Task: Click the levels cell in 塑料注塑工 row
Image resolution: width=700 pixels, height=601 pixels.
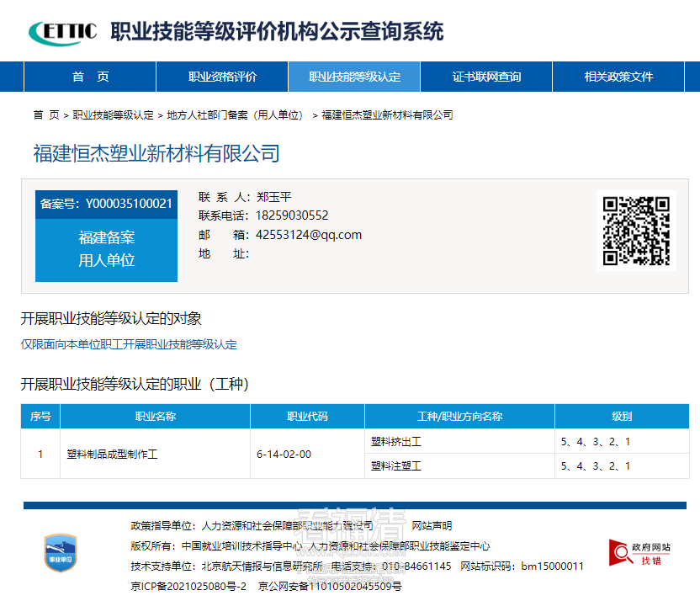Action: (x=622, y=466)
